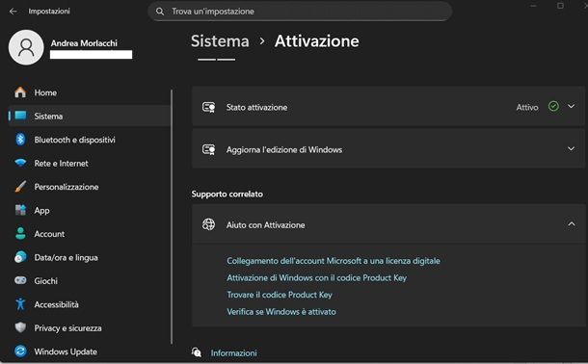Open the Informazioni link
The image size is (588, 364).
[233, 352]
